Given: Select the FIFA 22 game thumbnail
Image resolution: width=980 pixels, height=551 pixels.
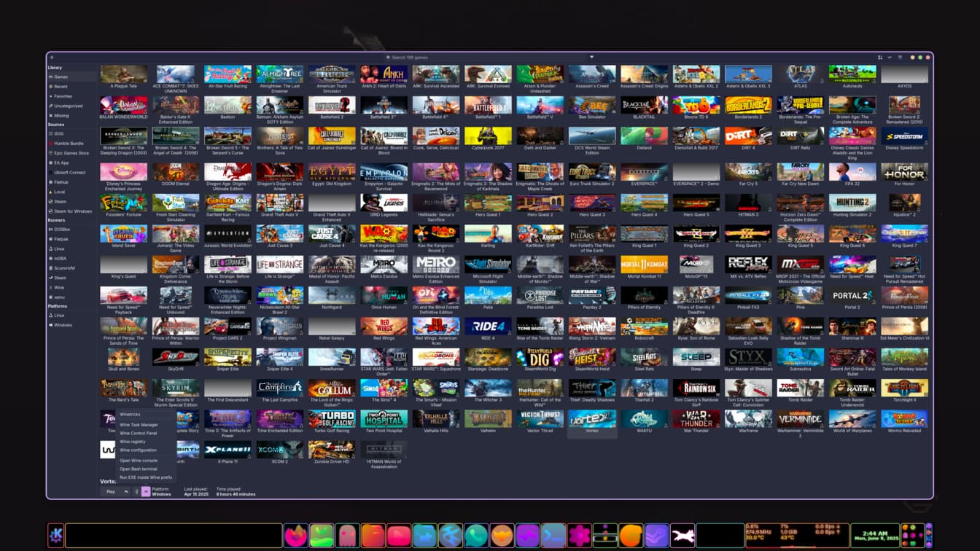Looking at the screenshot, I should (x=852, y=172).
